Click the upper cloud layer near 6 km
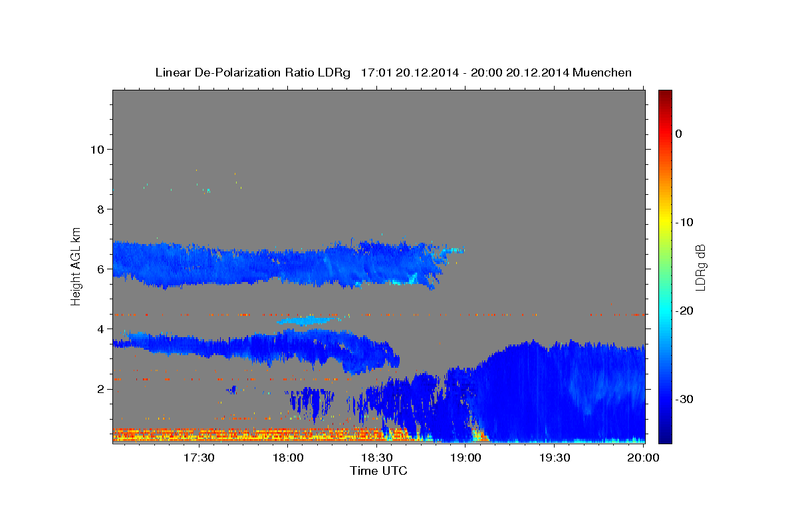The height and width of the screenshot is (532, 798). coord(279,264)
